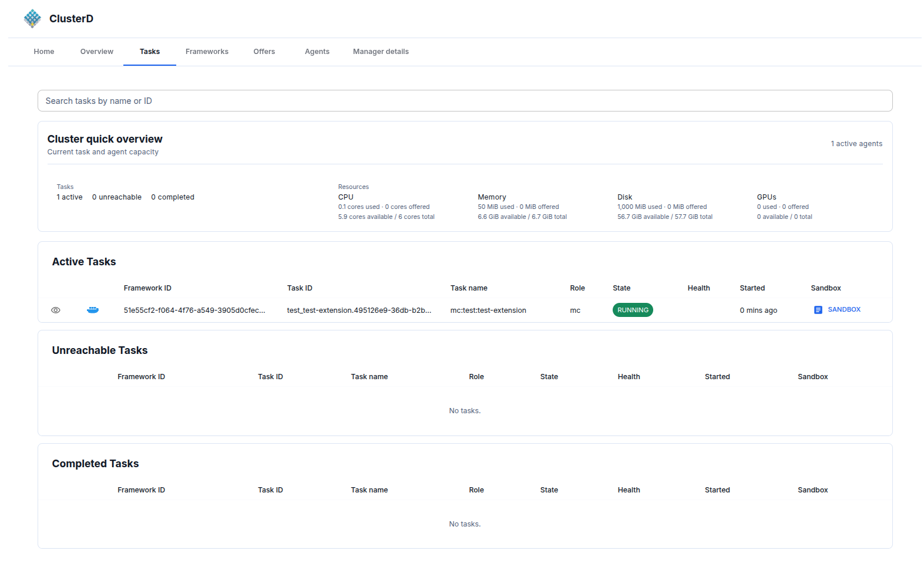Click the eye icon for the test-extension task

point(56,310)
